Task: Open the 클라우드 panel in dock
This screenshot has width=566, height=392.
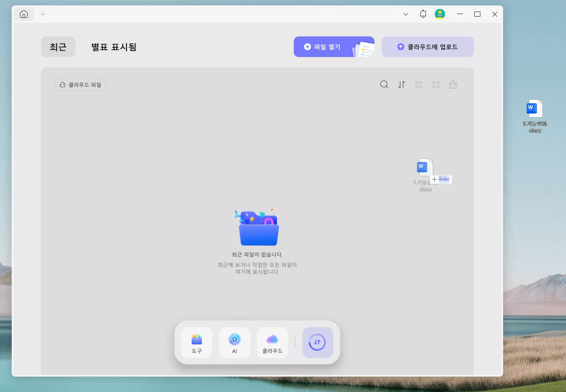Action: pos(273,343)
